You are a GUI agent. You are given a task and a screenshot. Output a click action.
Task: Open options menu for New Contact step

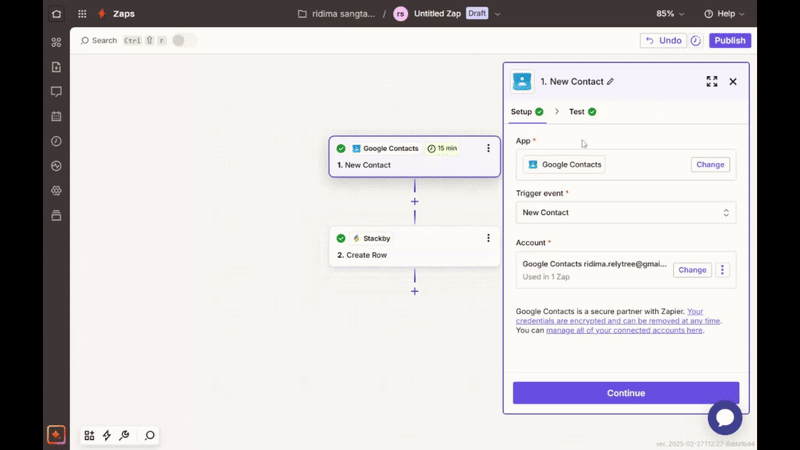[x=488, y=148]
